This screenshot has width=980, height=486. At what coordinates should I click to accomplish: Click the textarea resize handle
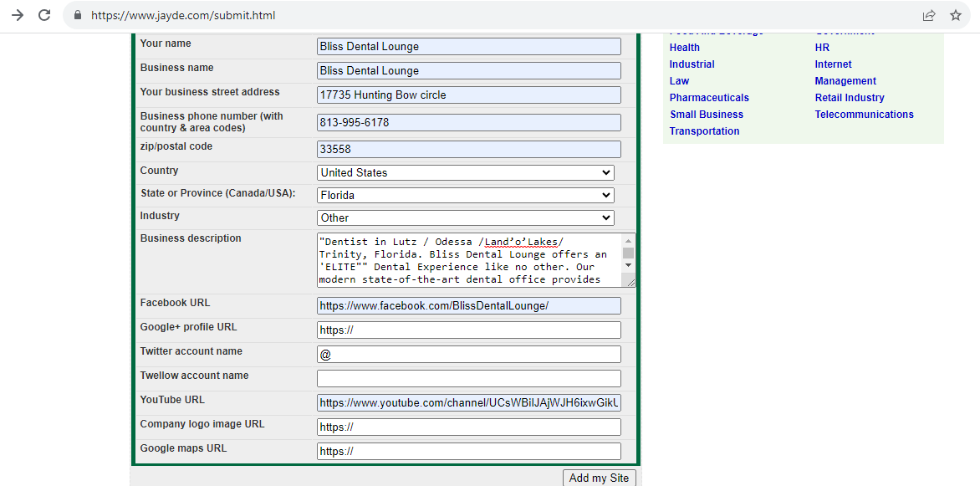630,283
